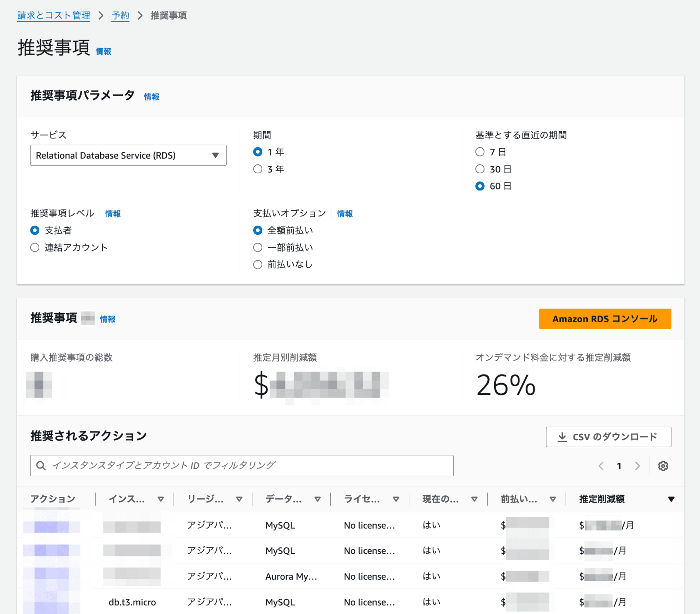Image resolution: width=700 pixels, height=614 pixels.
Task: Choose 7 日 lookback period
Action: pyautogui.click(x=480, y=152)
